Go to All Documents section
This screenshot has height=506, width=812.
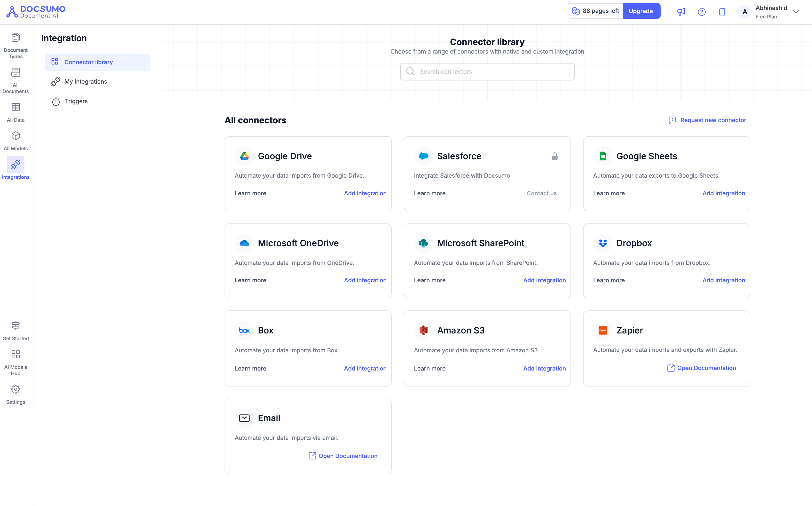[x=16, y=81]
